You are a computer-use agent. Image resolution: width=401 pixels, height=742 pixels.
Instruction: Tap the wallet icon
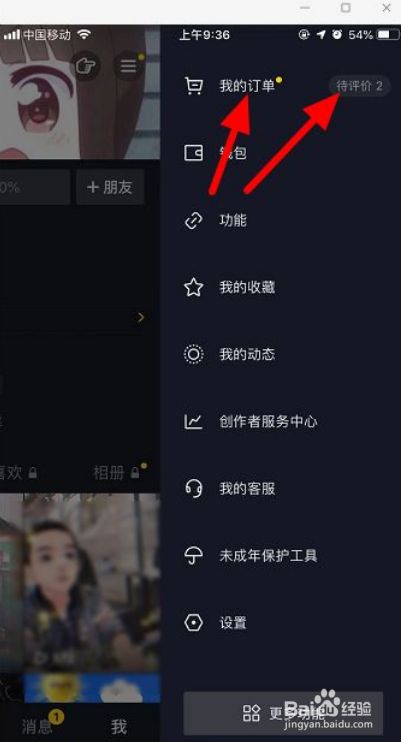click(x=193, y=153)
